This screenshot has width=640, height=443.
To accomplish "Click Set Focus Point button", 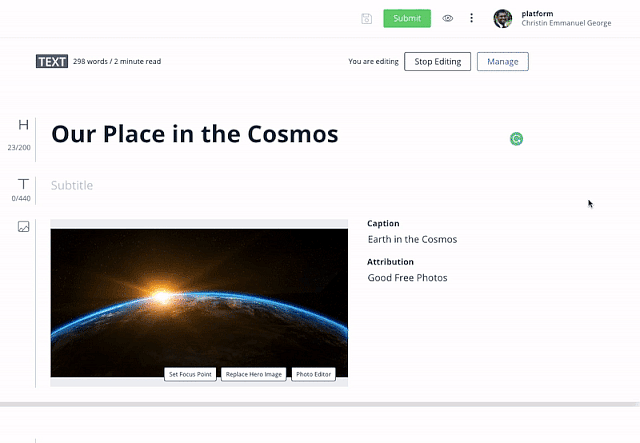I will point(190,374).
